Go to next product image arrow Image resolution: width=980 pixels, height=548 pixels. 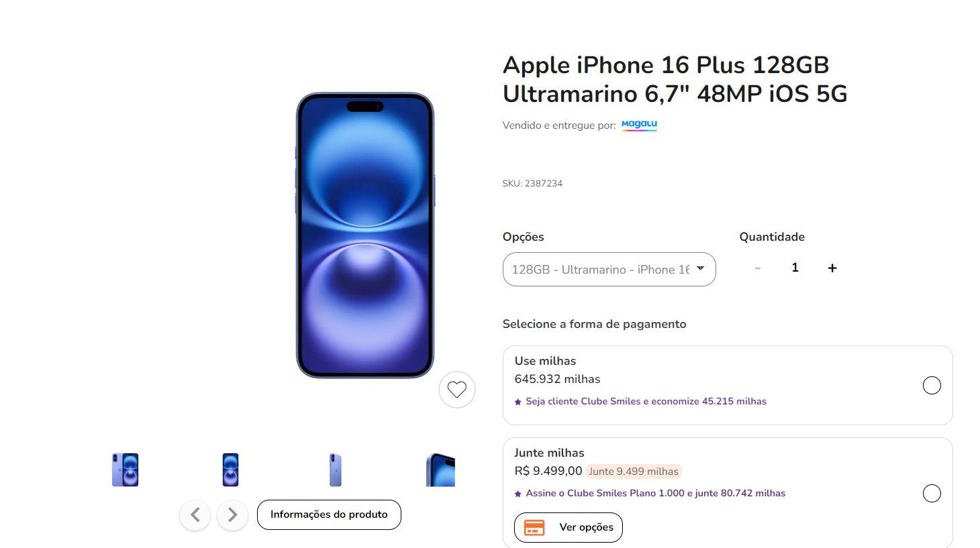click(232, 514)
